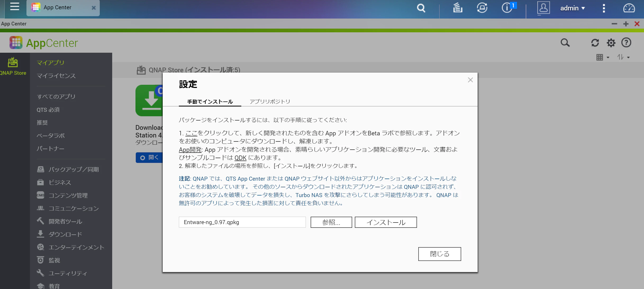
Task: Open App Center help question icon
Action: (626, 43)
